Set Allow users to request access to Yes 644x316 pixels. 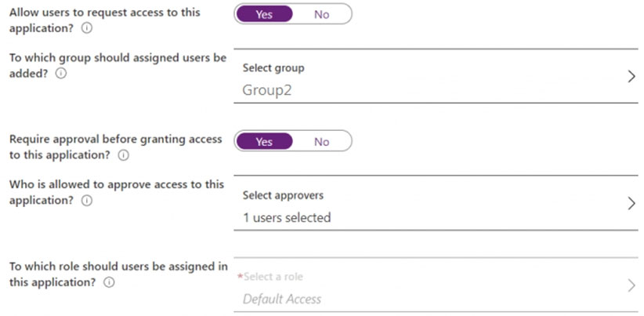coord(264,14)
